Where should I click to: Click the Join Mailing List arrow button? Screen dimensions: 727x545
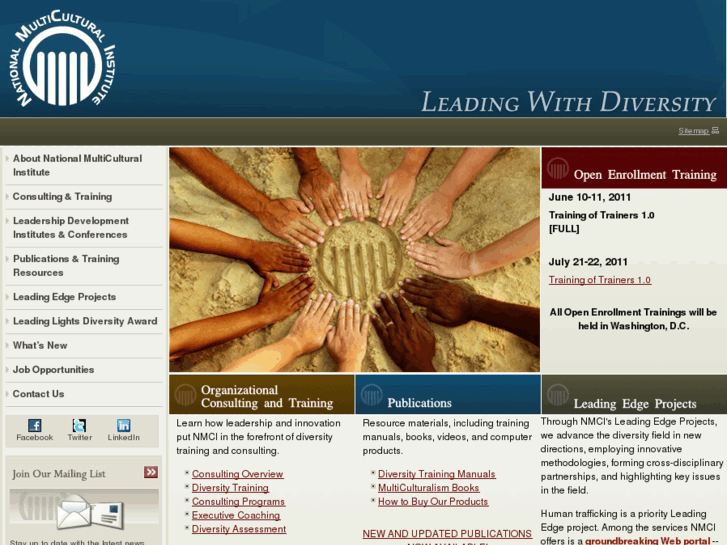coord(151,472)
